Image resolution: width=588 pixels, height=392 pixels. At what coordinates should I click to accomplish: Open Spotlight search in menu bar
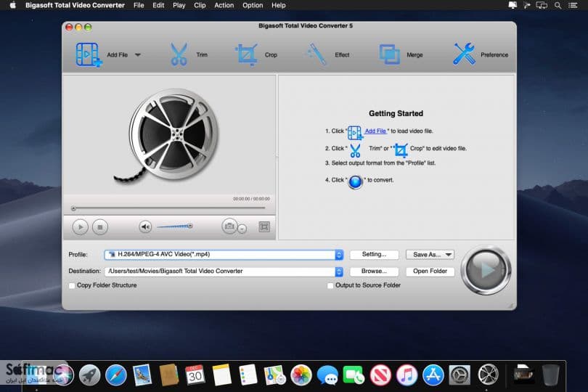tap(558, 5)
